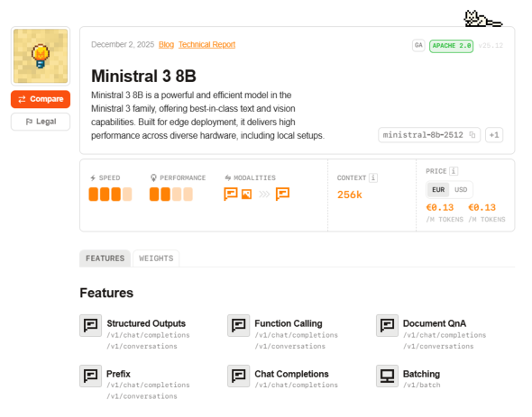
Task: Click the Prefix feature icon
Action: point(90,376)
